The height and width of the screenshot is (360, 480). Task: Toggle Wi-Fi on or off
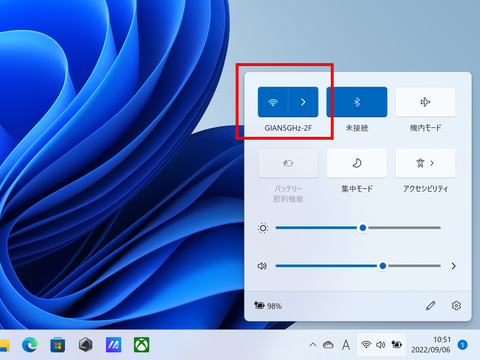tap(273, 102)
